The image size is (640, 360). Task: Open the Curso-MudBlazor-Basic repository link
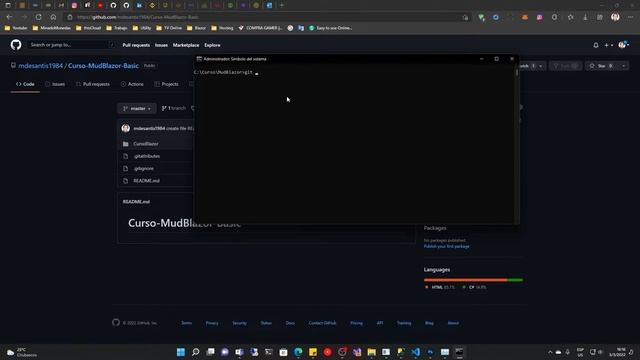[103, 66]
